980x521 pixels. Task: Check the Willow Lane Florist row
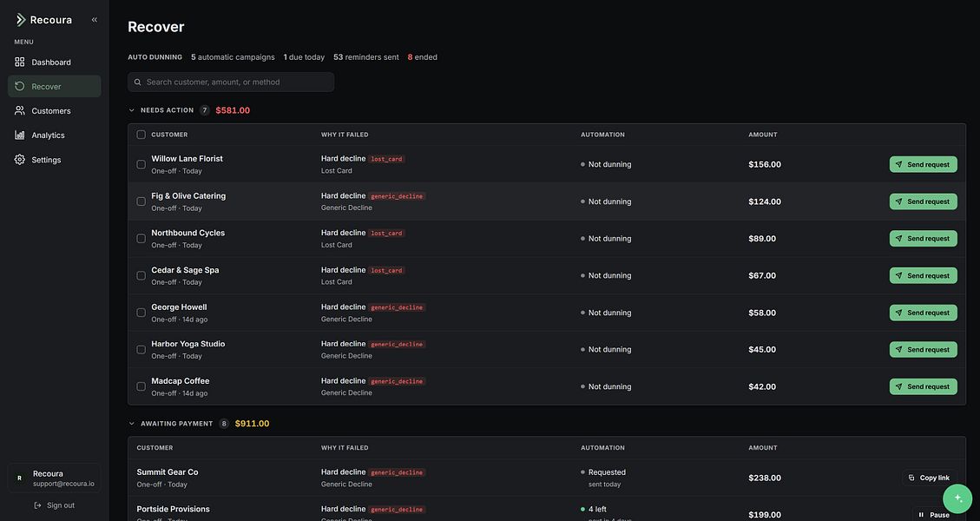click(x=141, y=164)
